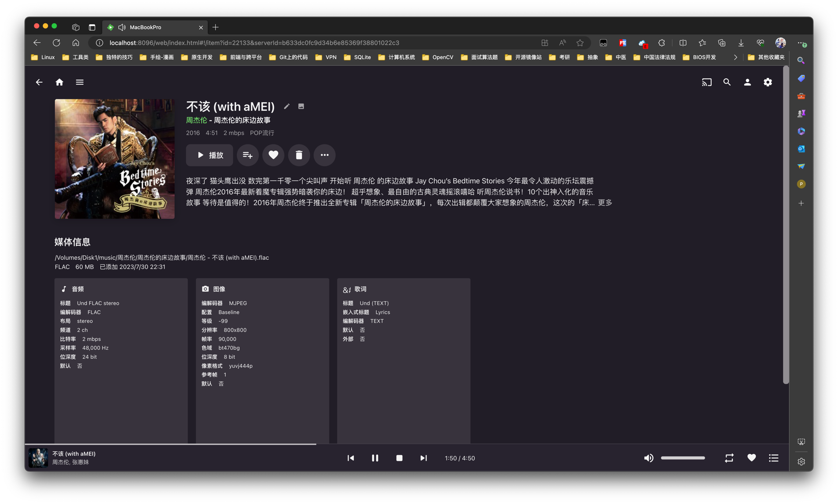Mute the volume speaker icon
Viewport: 838px width, 504px height.
click(649, 458)
